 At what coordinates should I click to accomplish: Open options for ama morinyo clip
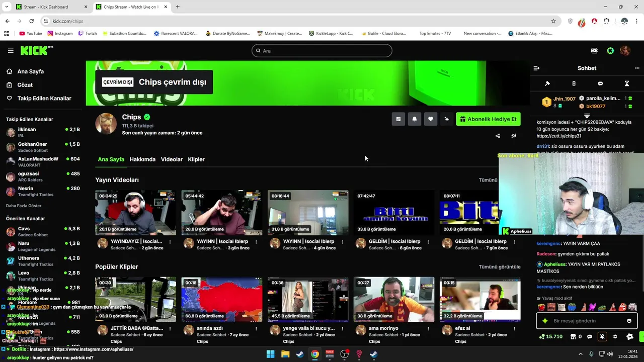click(428, 328)
